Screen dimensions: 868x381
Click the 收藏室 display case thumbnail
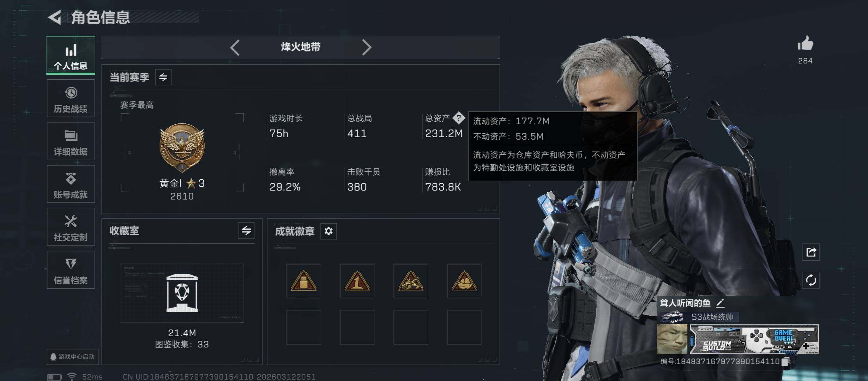pyautogui.click(x=182, y=293)
